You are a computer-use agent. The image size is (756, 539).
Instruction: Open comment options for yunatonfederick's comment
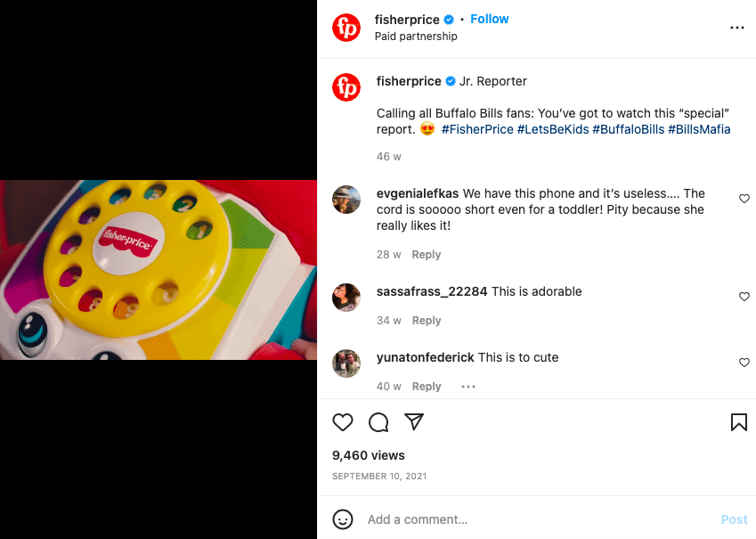[468, 387]
